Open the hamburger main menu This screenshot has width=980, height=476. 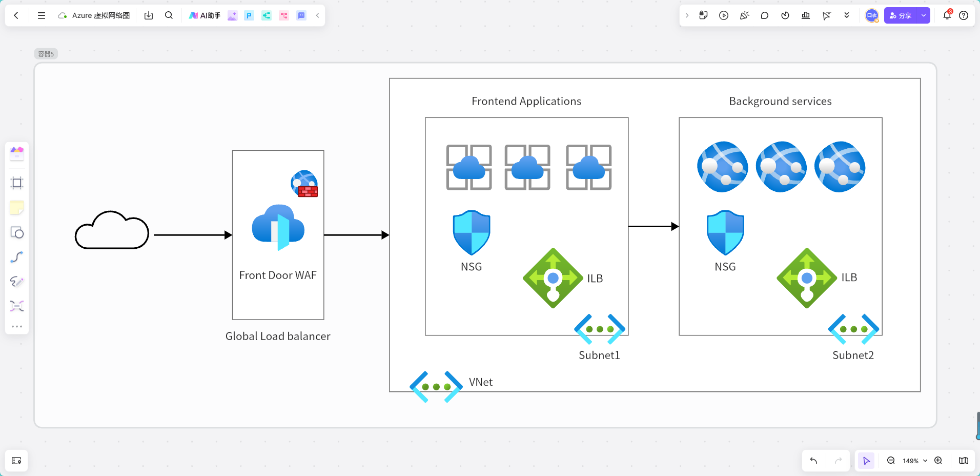(42, 15)
